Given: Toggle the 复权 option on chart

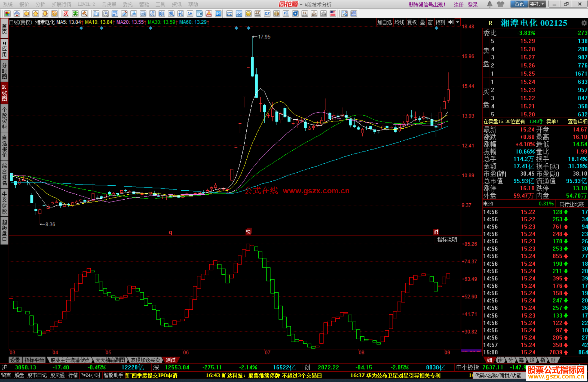Looking at the screenshot, I should [412, 22].
